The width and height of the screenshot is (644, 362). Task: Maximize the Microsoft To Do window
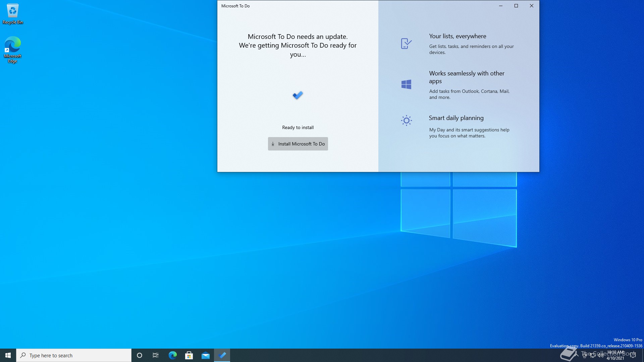516,6
